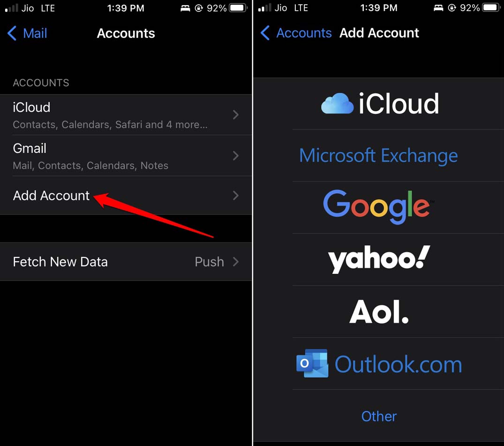Go back to Mail settings
504x446 pixels.
tap(35, 33)
